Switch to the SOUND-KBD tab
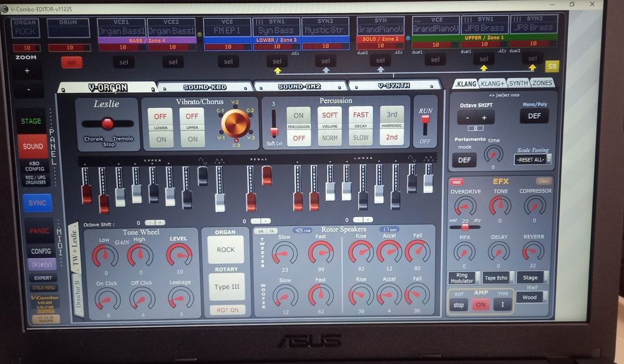624x364 pixels. click(205, 87)
